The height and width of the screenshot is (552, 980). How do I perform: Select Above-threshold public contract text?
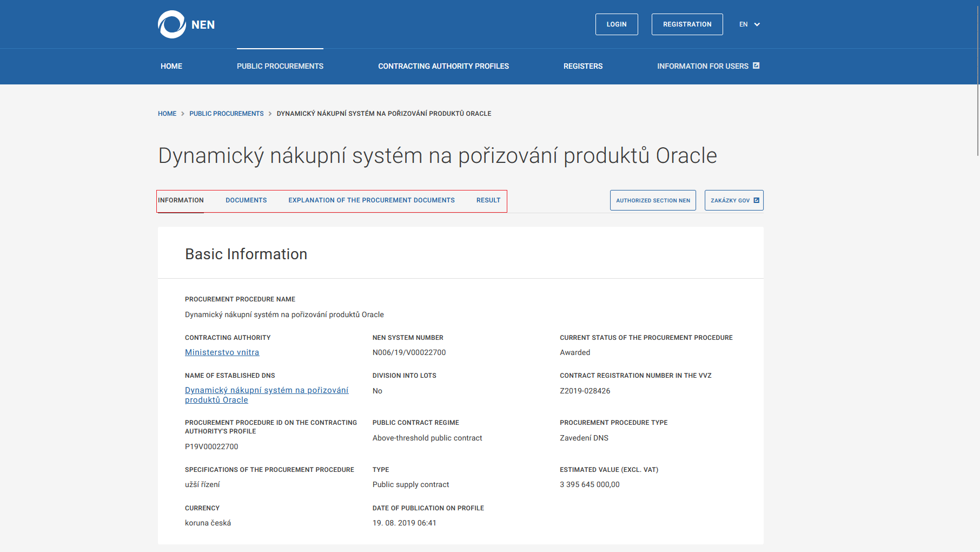(x=427, y=438)
